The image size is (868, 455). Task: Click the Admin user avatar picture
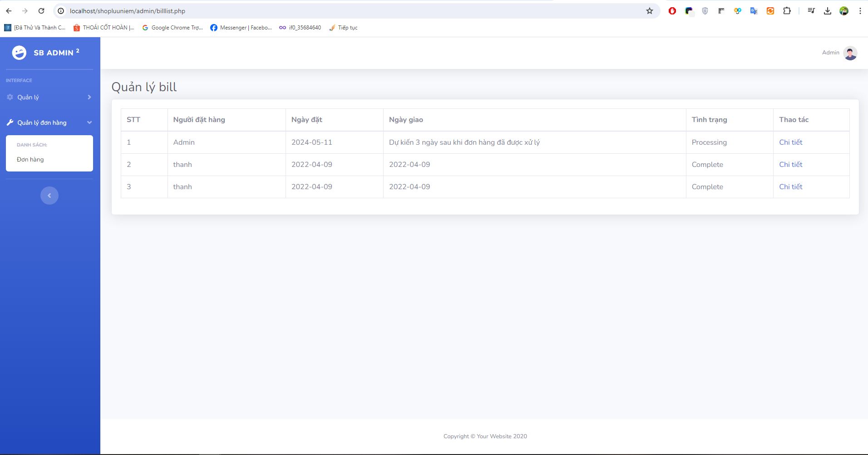tap(850, 53)
